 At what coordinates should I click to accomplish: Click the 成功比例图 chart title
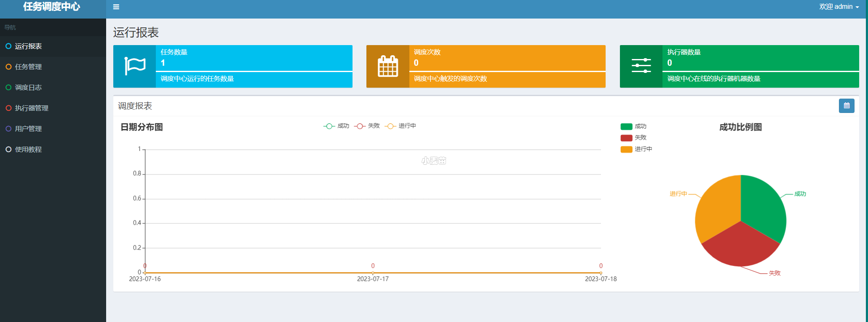pos(740,127)
